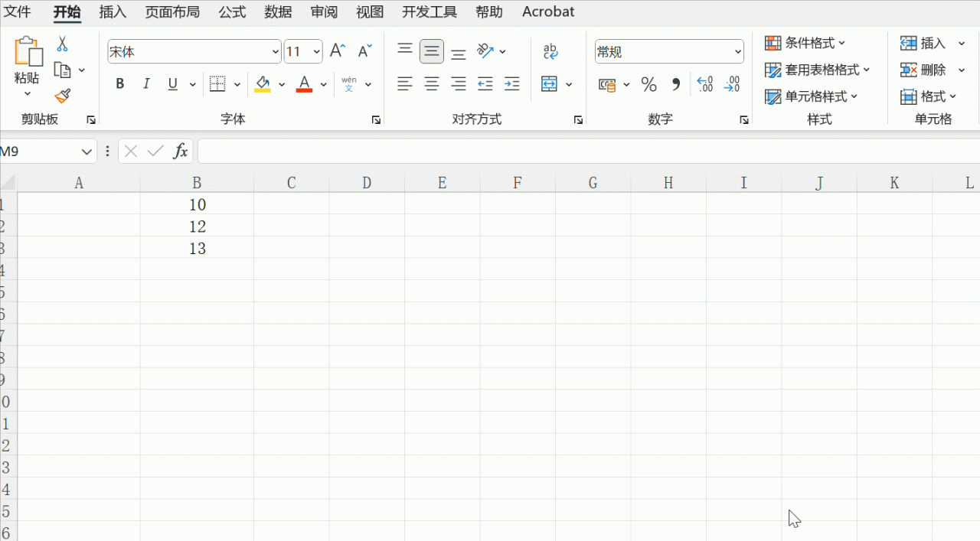Apply red font color to text
Image resolution: width=980 pixels, height=541 pixels.
(x=304, y=84)
